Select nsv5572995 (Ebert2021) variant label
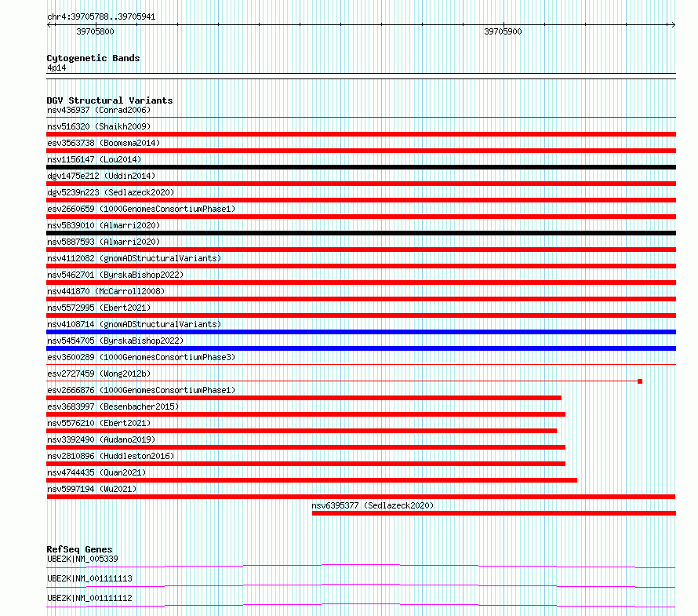This screenshot has width=698, height=616. pyautogui.click(x=99, y=308)
